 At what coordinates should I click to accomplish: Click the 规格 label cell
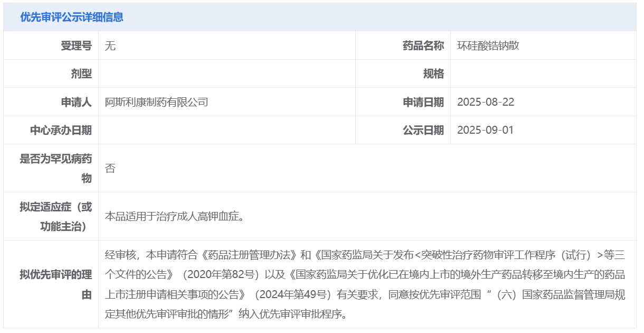pyautogui.click(x=403, y=73)
